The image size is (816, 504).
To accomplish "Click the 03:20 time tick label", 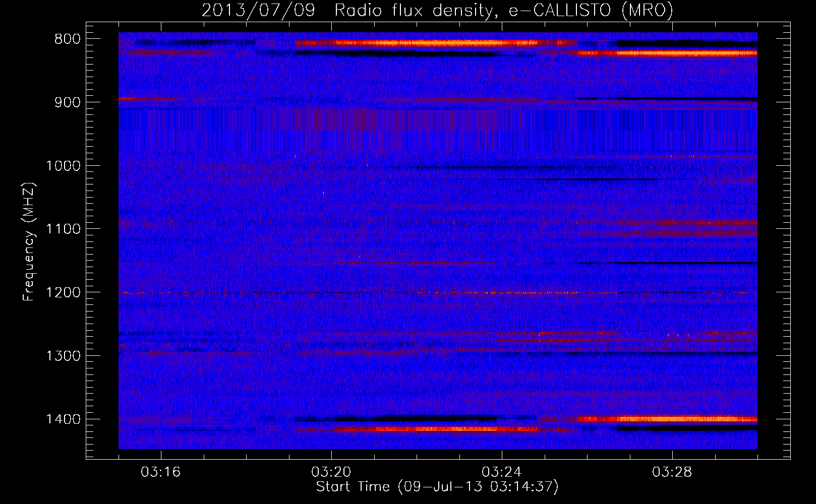I will point(331,472).
